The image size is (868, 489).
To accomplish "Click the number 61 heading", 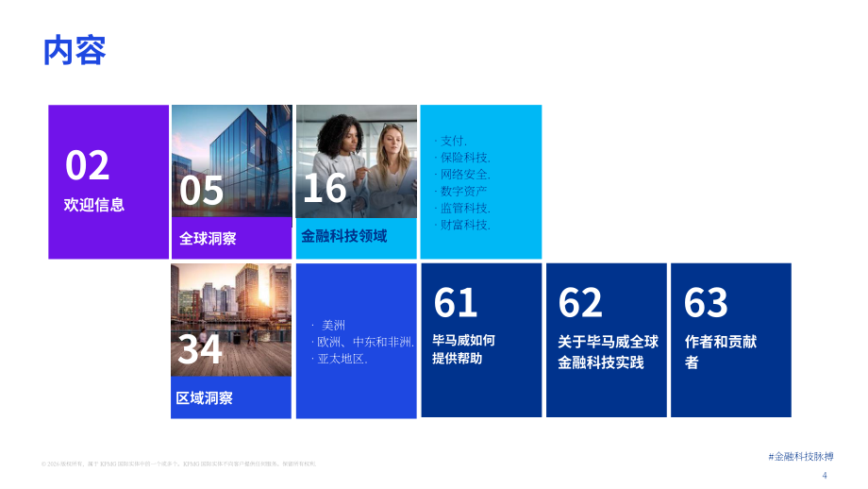I will 456,302.
